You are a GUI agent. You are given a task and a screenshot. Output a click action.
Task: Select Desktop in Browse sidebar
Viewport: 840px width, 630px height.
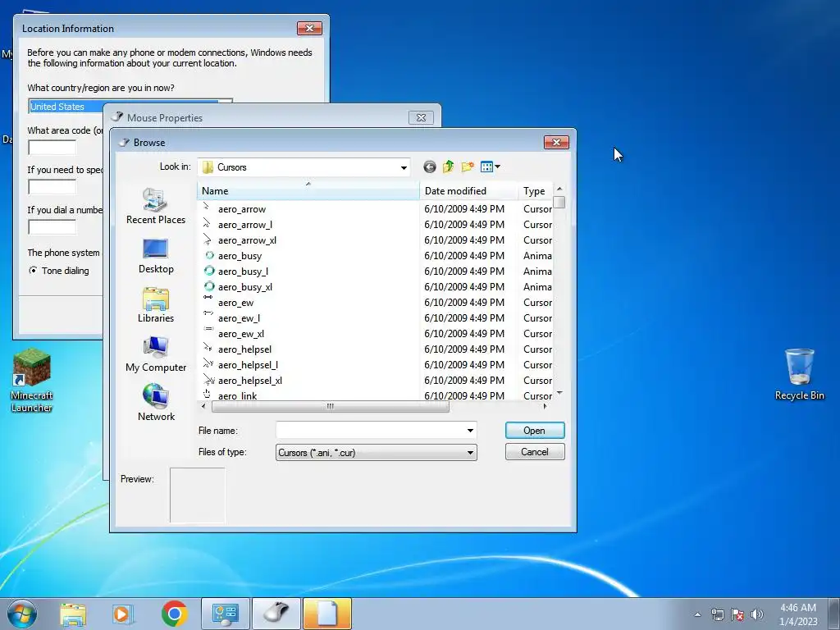tap(156, 256)
